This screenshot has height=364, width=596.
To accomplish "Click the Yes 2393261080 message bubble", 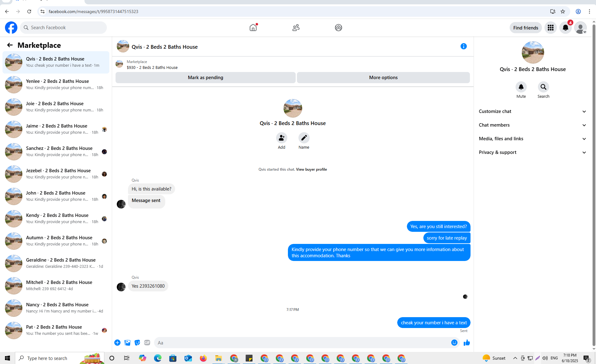I will point(148,286).
